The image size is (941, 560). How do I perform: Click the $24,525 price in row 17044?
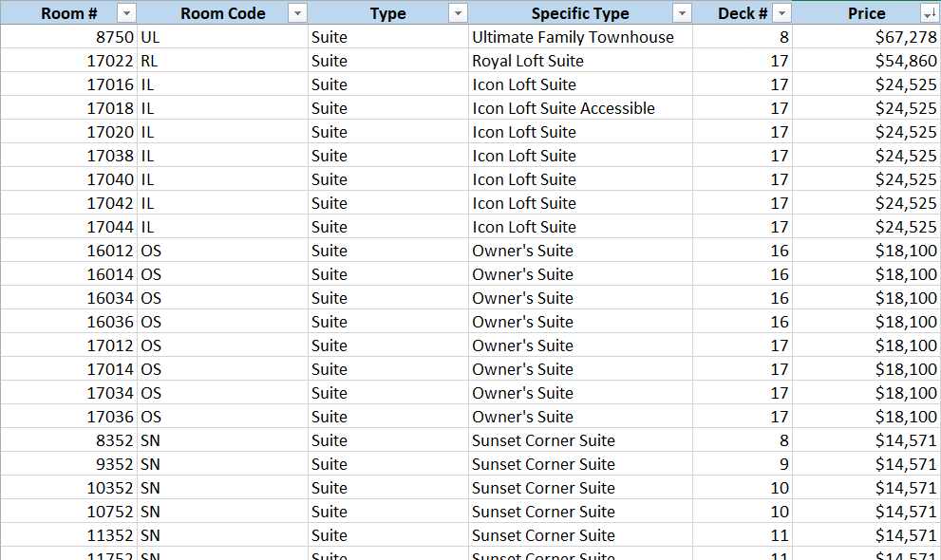pos(866,227)
